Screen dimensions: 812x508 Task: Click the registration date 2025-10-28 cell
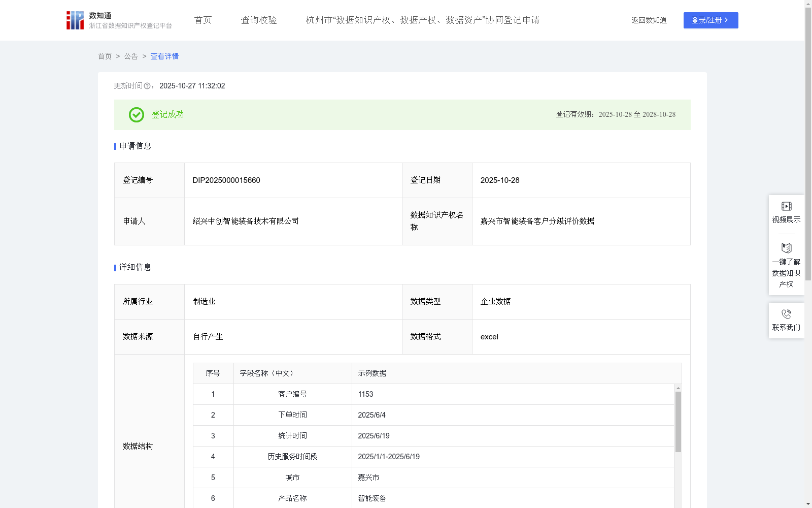(x=581, y=180)
